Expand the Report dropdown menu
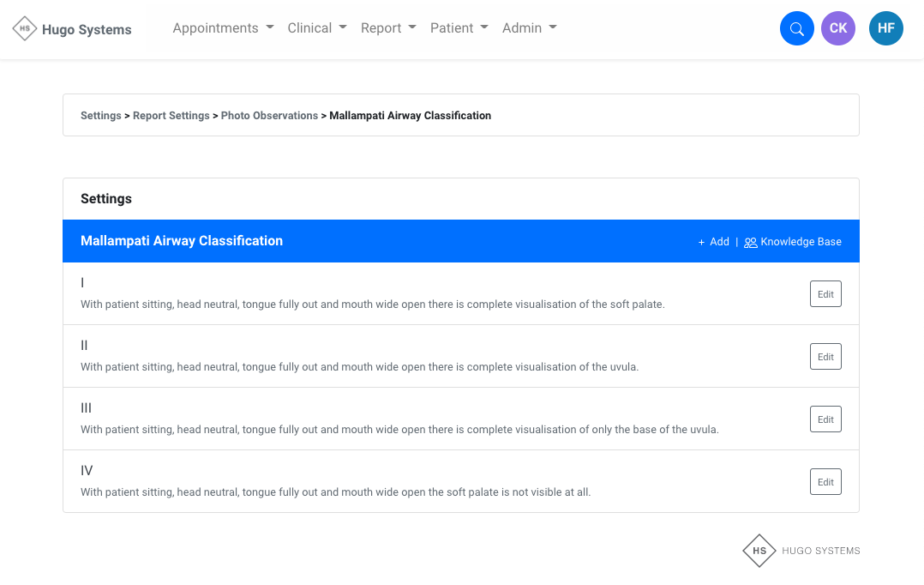Screen dimensions: 924x585 (x=387, y=28)
